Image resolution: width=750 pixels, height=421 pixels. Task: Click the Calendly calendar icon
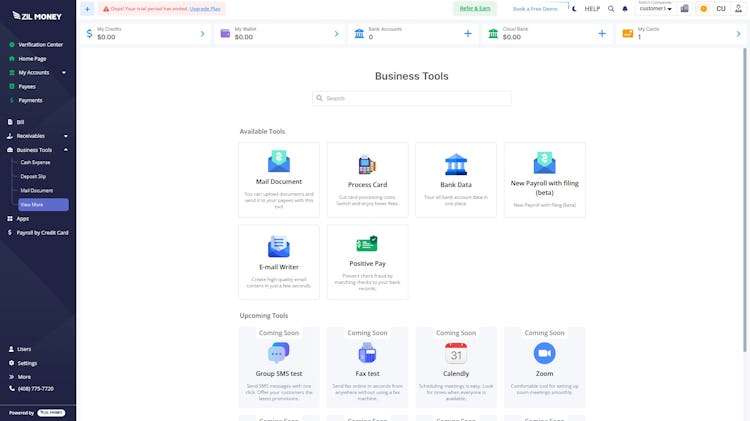click(456, 353)
